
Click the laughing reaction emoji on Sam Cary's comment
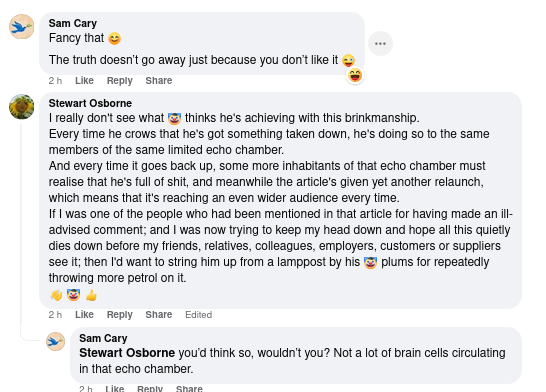coord(355,75)
